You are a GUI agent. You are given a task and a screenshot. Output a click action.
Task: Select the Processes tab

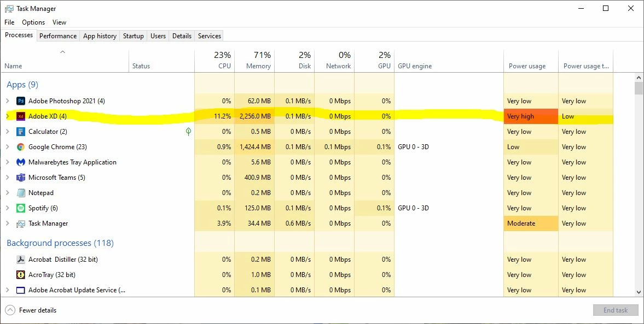19,35
